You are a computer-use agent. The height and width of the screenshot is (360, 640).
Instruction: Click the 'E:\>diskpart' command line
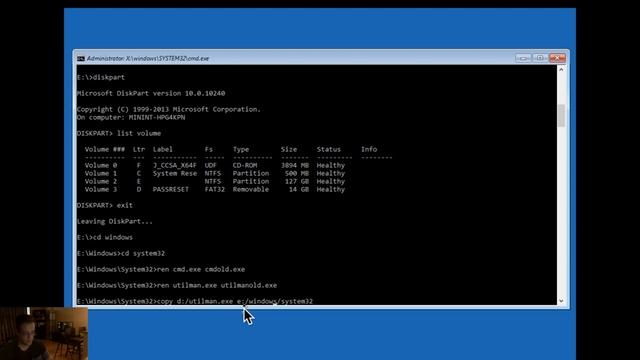coord(101,77)
